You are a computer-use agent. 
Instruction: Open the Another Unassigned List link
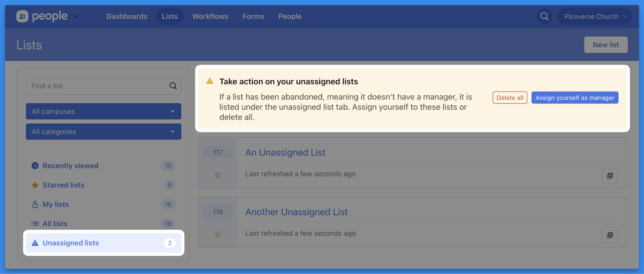coord(296,212)
